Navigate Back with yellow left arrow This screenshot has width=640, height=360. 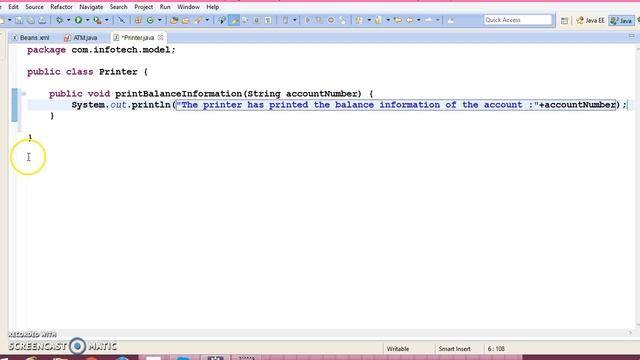(x=409, y=20)
